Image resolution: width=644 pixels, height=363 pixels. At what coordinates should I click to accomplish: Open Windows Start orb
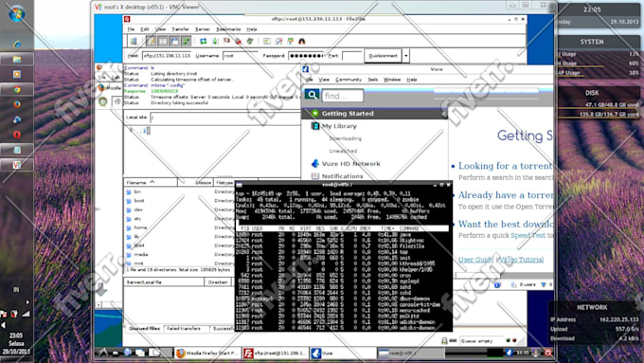coord(16,13)
